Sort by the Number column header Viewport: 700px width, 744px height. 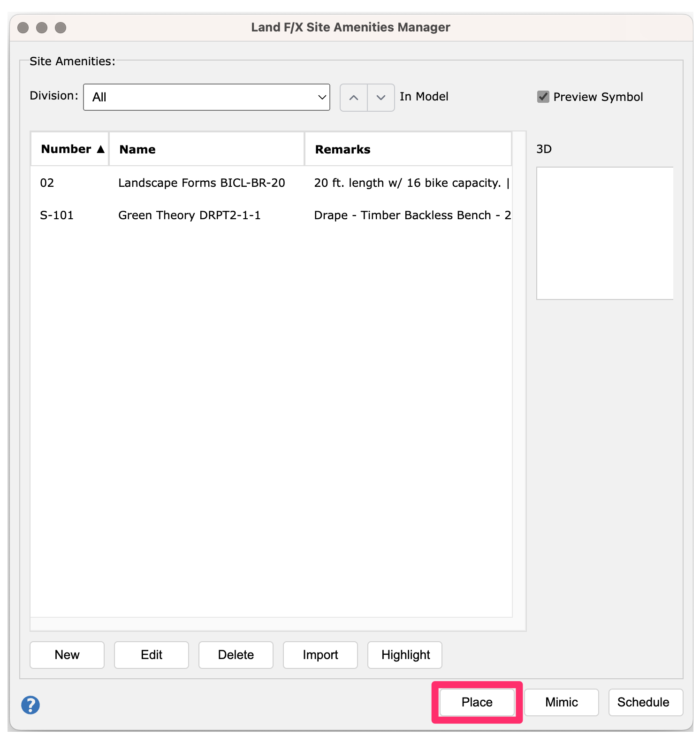coord(70,149)
